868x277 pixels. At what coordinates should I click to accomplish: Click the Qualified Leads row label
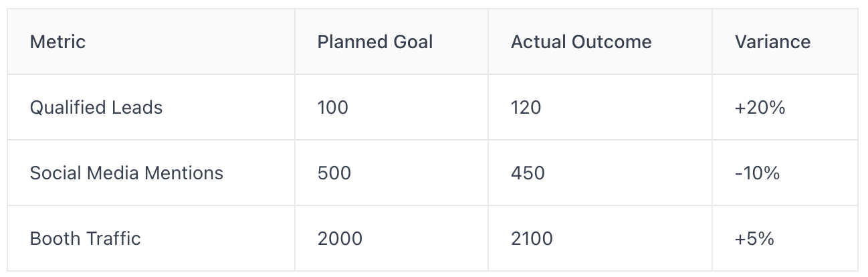(x=96, y=107)
